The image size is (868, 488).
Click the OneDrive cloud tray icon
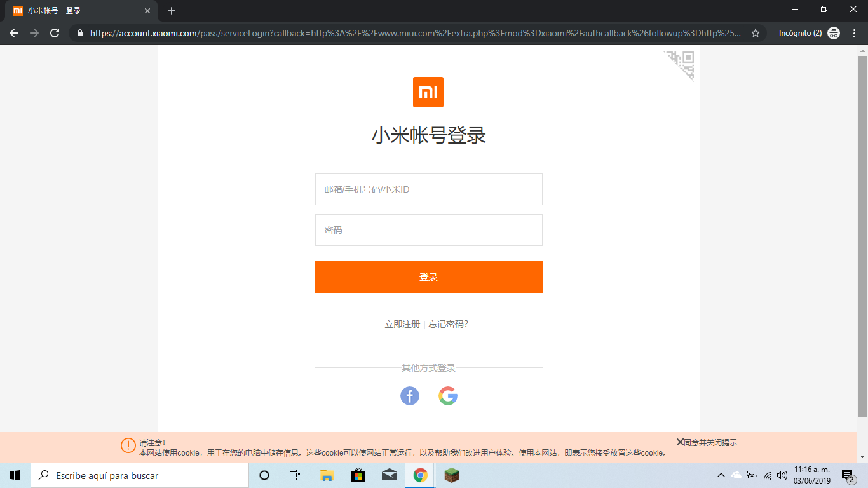click(736, 475)
